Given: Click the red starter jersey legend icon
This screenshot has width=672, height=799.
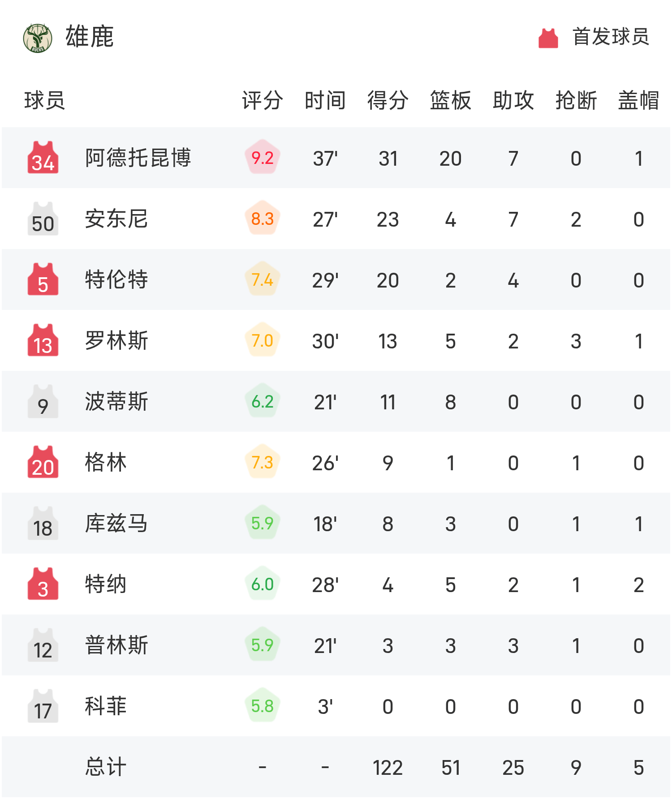Looking at the screenshot, I should tap(548, 38).
